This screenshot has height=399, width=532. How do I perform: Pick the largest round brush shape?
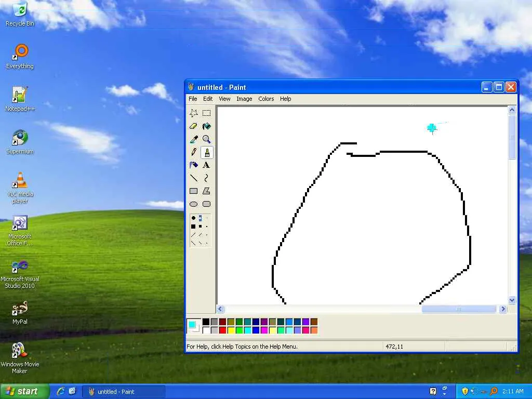(193, 218)
